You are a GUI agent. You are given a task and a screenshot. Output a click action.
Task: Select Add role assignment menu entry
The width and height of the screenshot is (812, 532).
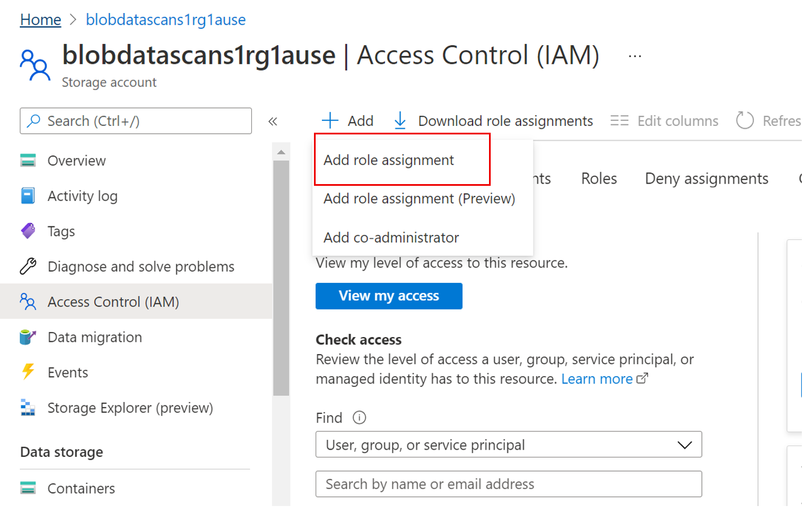pos(402,160)
